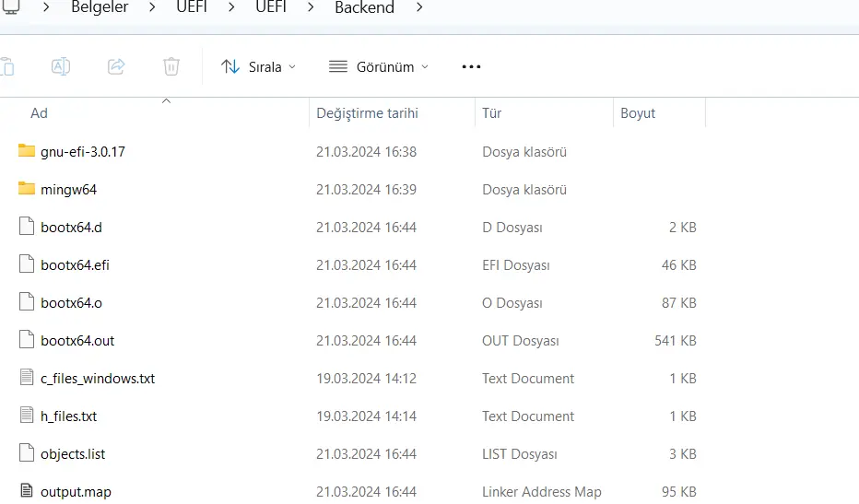Select the mingw64 folder icon
Viewport: 859px width, 504px height.
click(x=27, y=189)
